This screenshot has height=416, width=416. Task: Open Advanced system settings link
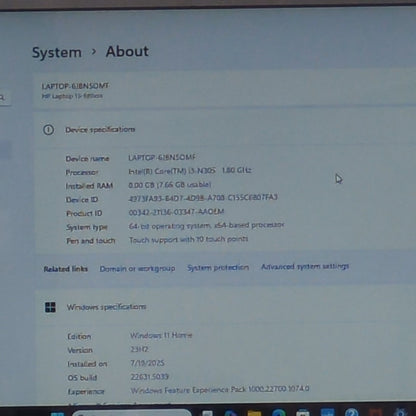tap(305, 267)
